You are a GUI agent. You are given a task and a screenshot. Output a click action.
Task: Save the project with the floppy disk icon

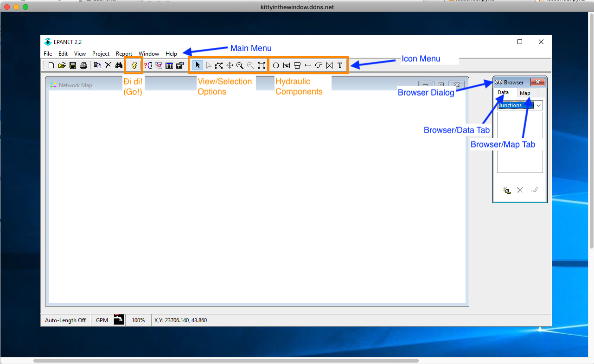coord(73,65)
